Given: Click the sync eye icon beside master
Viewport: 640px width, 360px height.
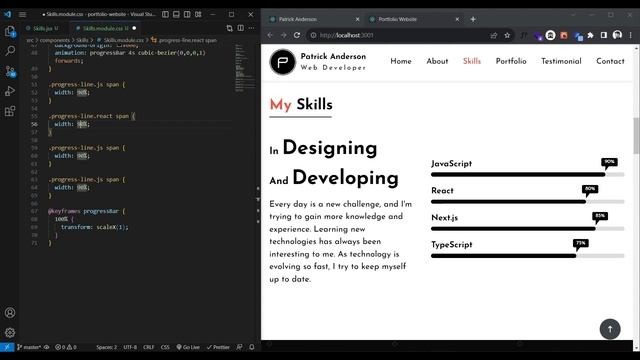Looking at the screenshot, I should (x=47, y=347).
